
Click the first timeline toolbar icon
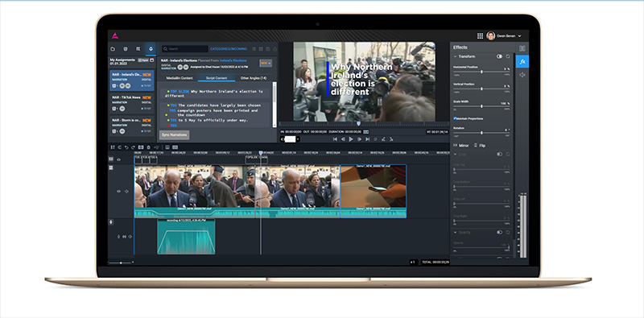[113, 147]
